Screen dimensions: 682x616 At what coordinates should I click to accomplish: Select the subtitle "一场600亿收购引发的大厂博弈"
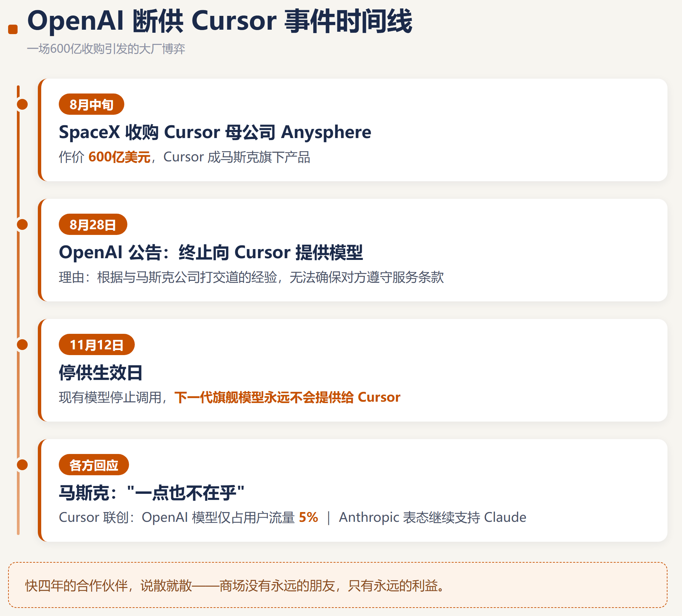(x=106, y=49)
